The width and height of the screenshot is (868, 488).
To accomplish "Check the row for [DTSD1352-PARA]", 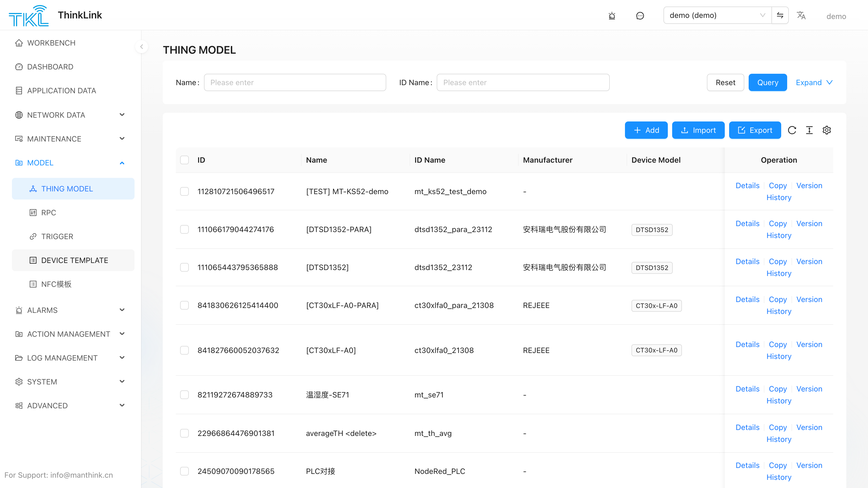I will click(x=184, y=229).
